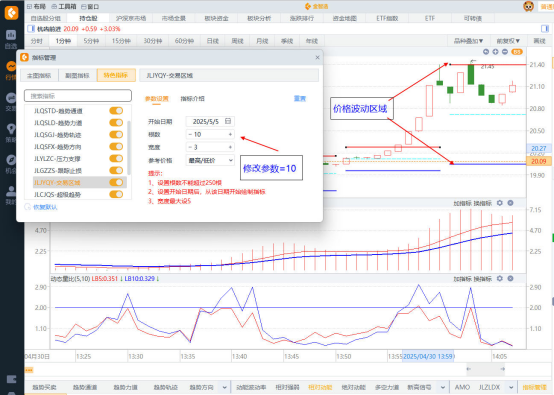
Task: Expand the dropdown arrow next to JLZLDX
Action: [511, 388]
